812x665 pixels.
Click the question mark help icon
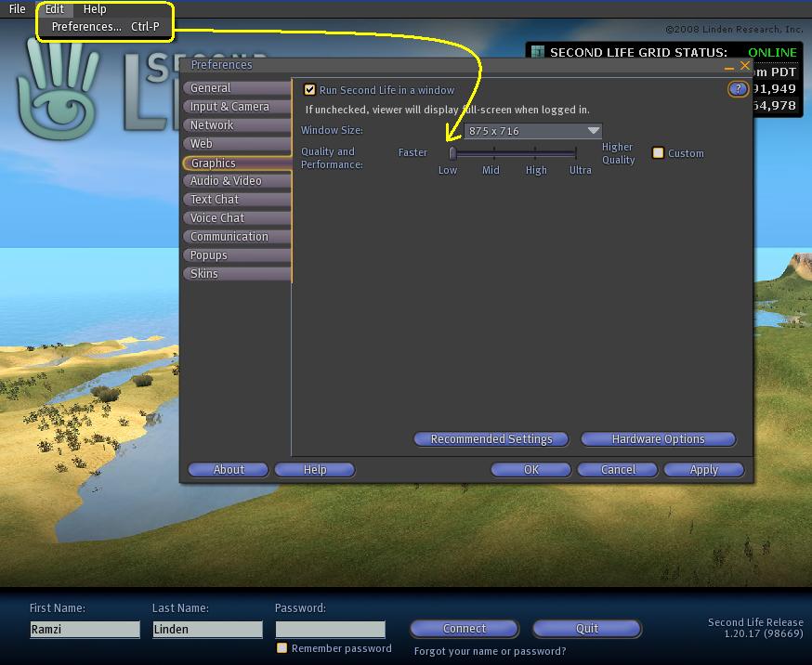coord(738,89)
